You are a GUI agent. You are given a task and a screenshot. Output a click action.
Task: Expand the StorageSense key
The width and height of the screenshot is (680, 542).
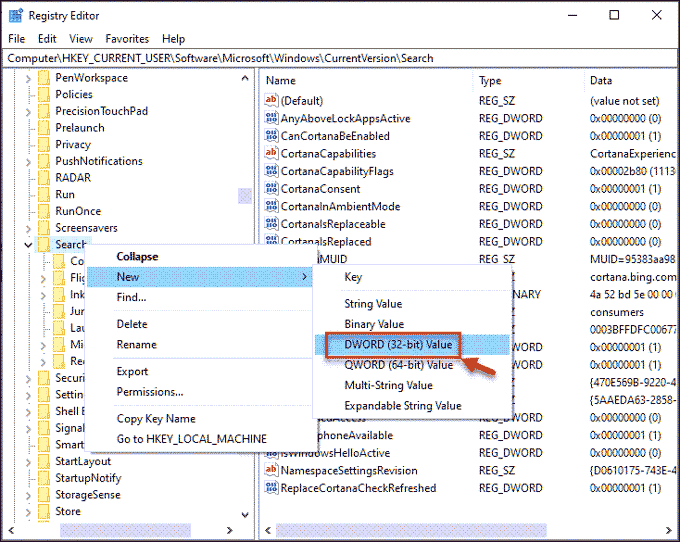[28, 495]
